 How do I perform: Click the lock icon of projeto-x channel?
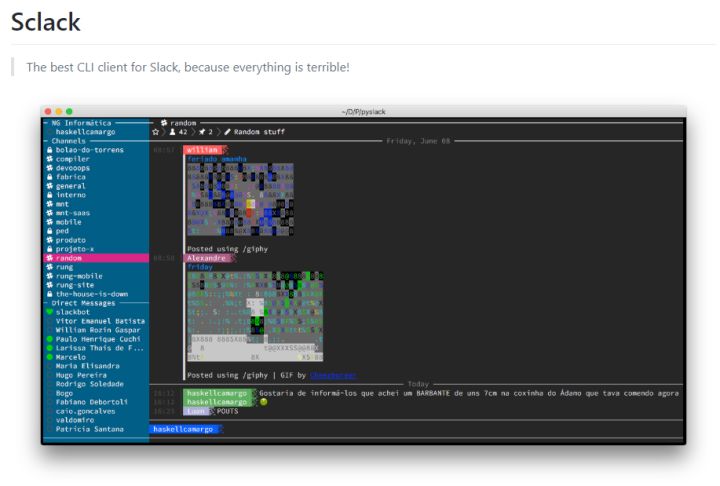point(50,249)
